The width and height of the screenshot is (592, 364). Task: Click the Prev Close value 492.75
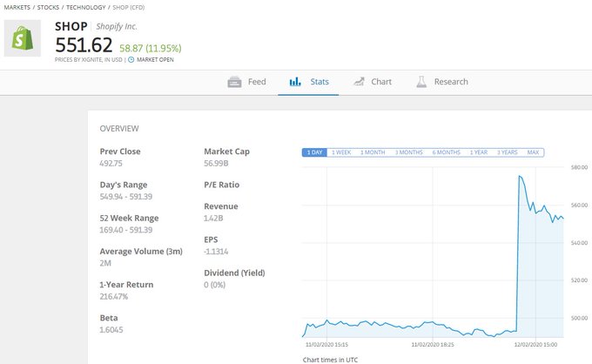111,164
